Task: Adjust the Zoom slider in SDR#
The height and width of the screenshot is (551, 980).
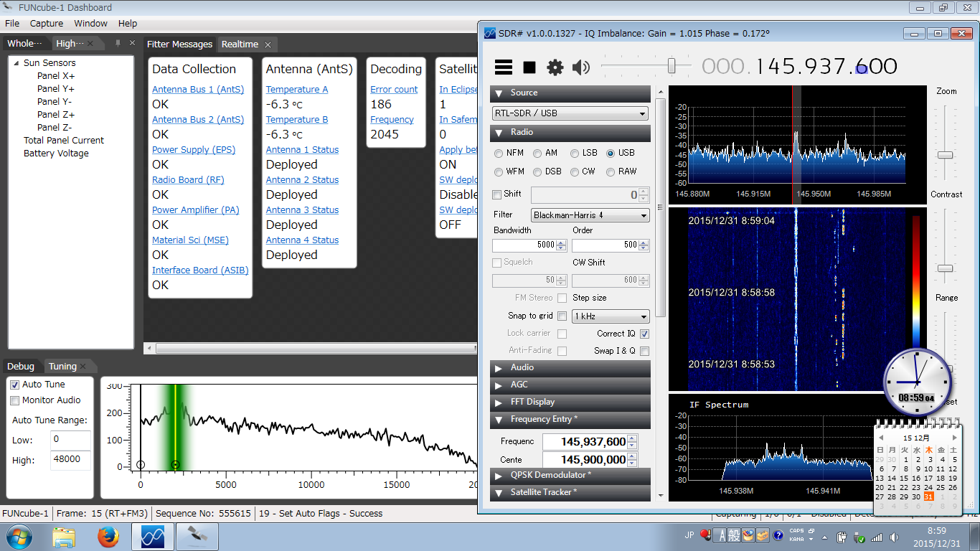Action: pos(946,154)
